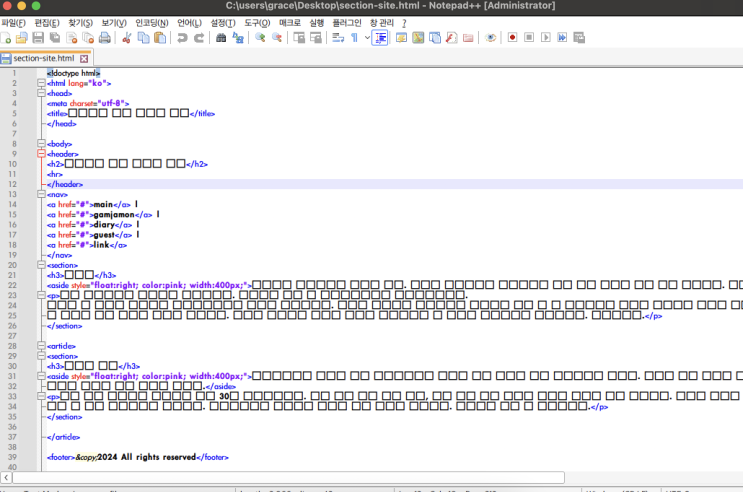This screenshot has height=492, width=743.
Task: Select the section-site.html tab
Action: [44, 58]
